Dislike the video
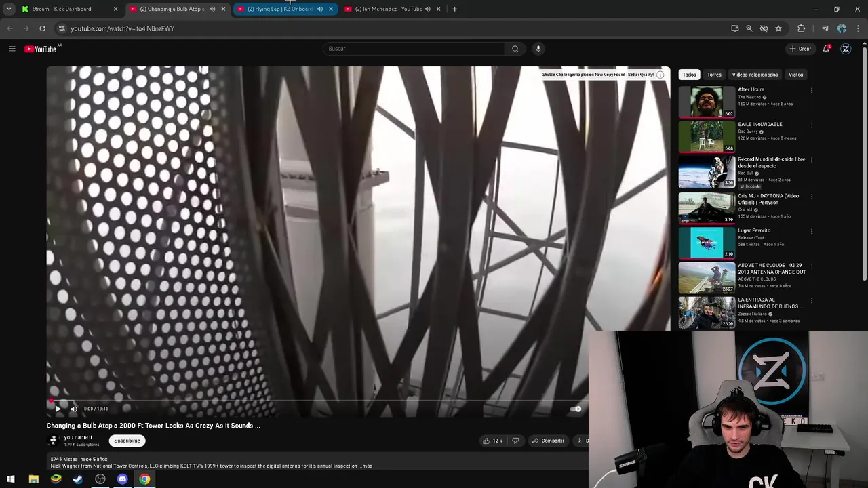 pyautogui.click(x=515, y=441)
